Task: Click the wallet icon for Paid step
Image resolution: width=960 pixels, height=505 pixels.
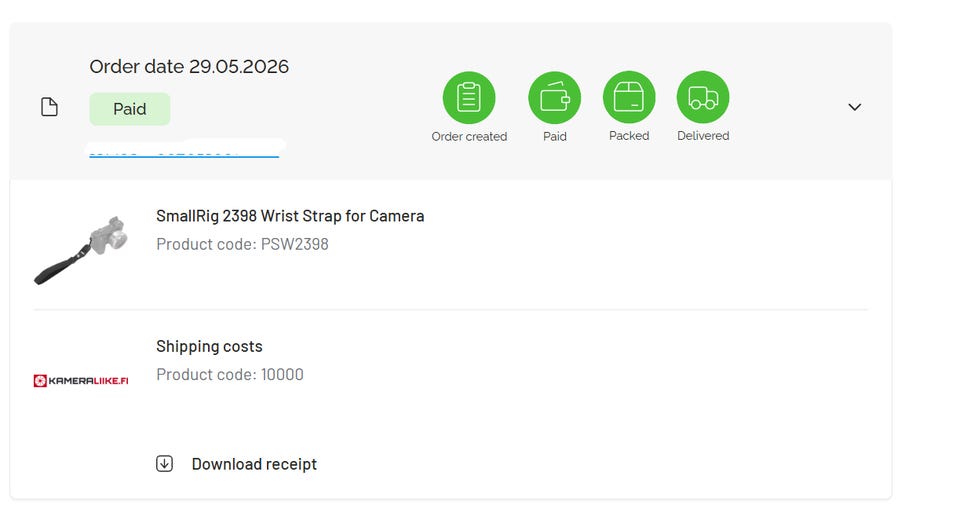Action: click(x=555, y=97)
